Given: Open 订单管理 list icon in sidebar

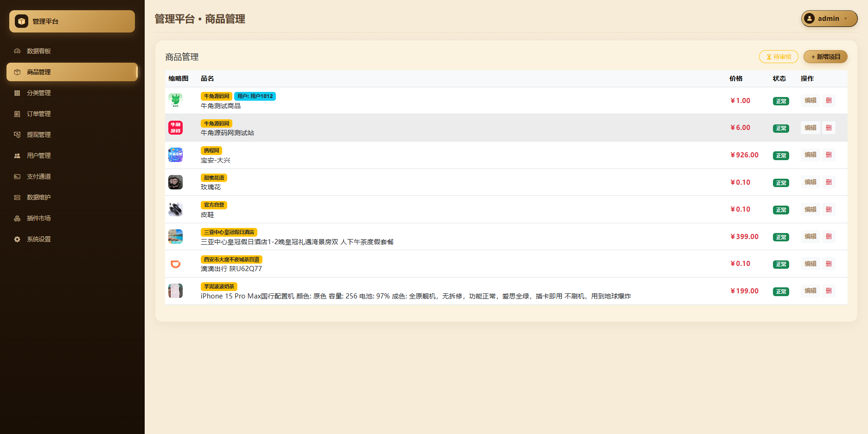Looking at the screenshot, I should [x=17, y=114].
